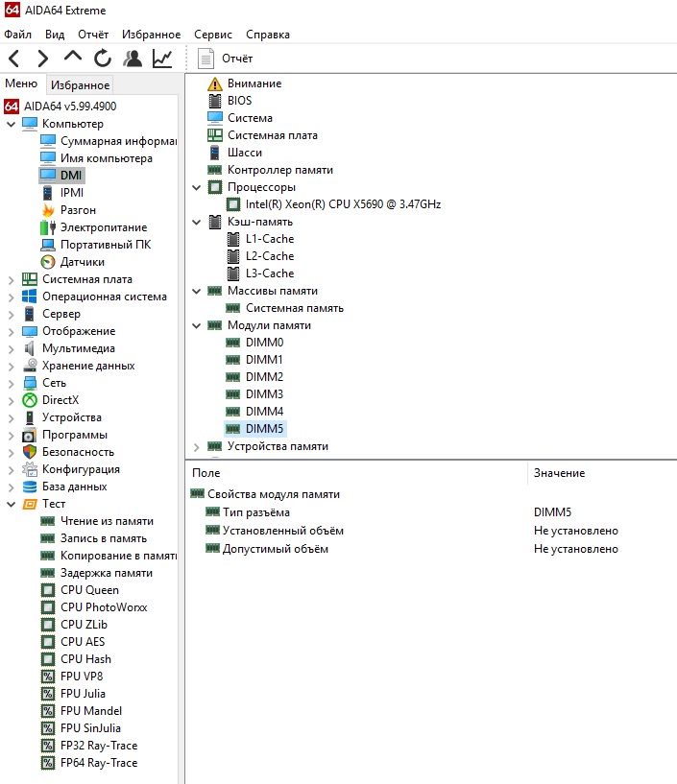Image resolution: width=677 pixels, height=784 pixels.
Task: Open Разгон via its flame icon
Action: tap(48, 210)
